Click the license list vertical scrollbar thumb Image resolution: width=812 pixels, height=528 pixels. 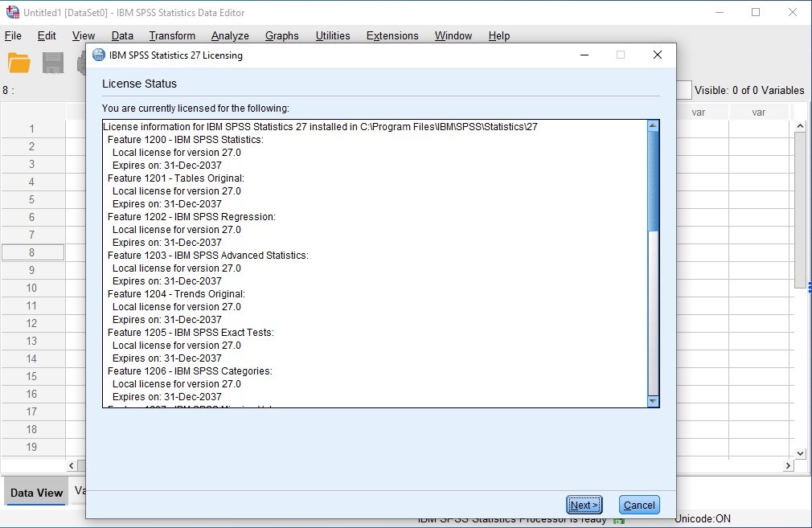click(x=653, y=181)
